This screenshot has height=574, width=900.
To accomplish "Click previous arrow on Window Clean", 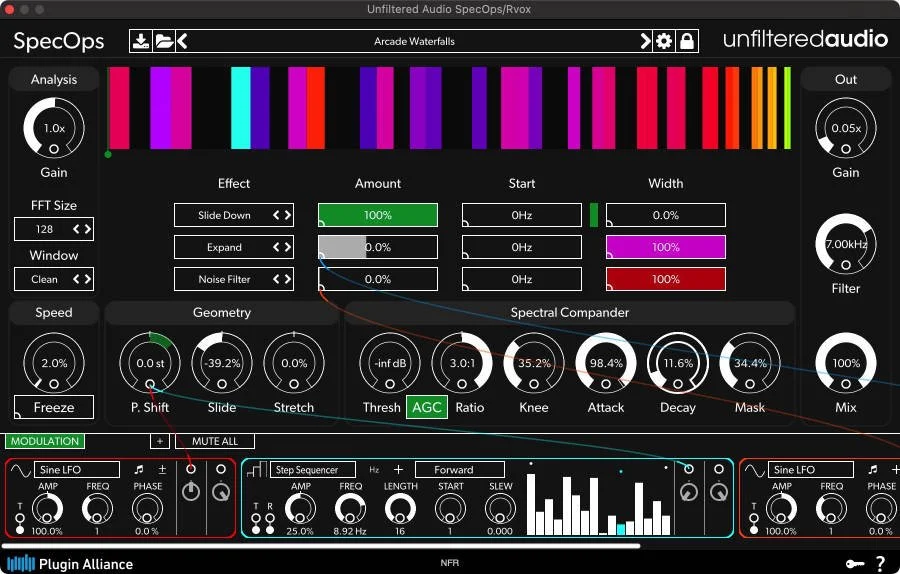I will [76, 279].
